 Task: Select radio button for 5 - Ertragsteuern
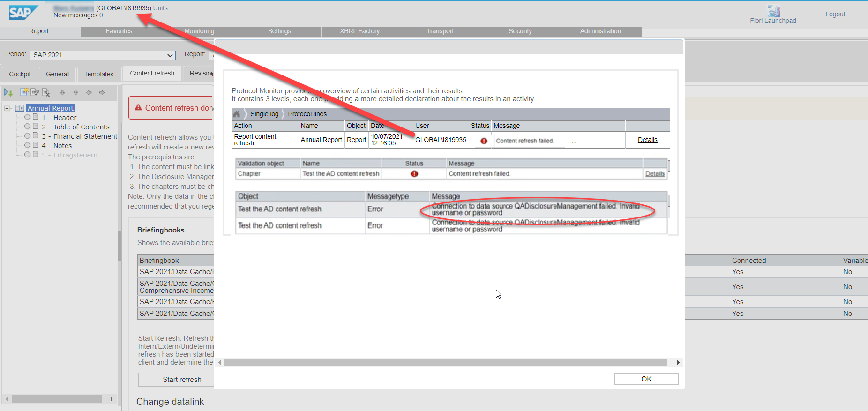click(x=28, y=155)
